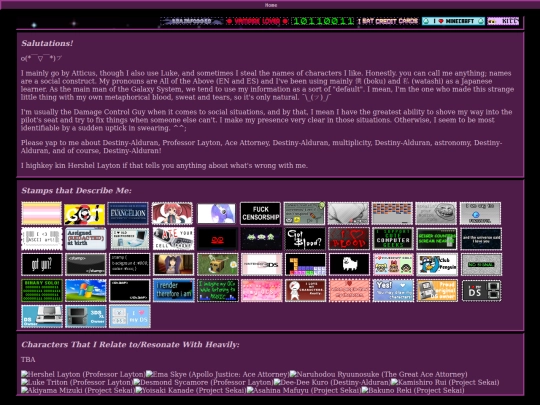Click the Salutations! heading
This screenshot has width=540, height=405.
47,43
